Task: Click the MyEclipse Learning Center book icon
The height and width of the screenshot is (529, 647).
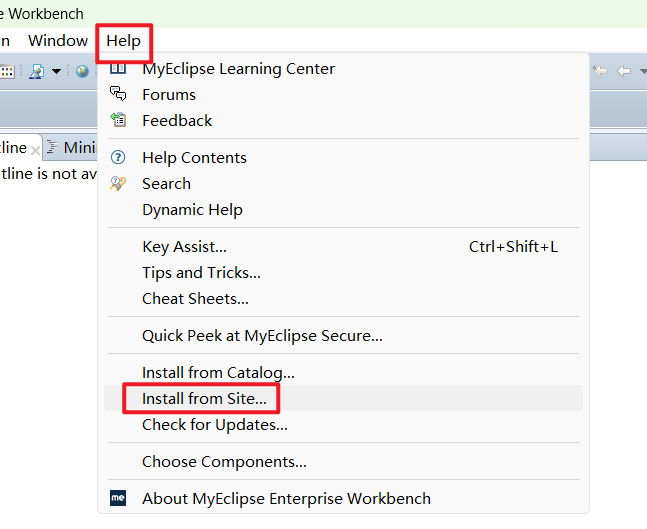Action: click(118, 68)
